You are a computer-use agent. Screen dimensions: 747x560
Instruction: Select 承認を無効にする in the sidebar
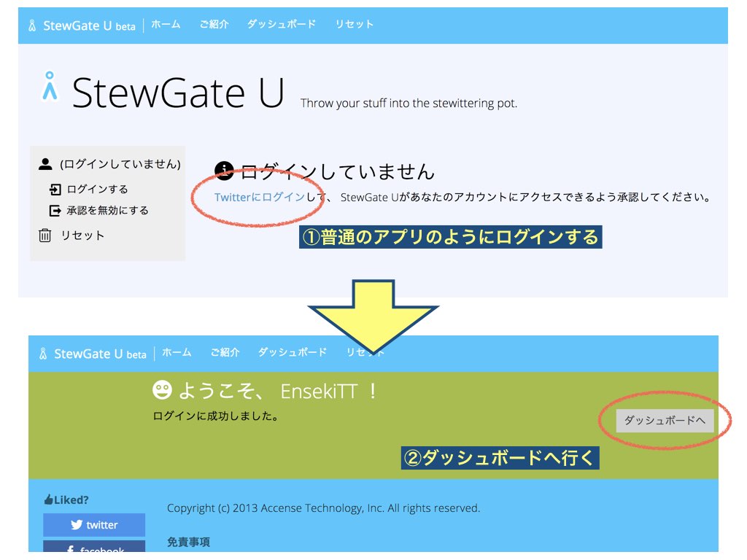[108, 211]
